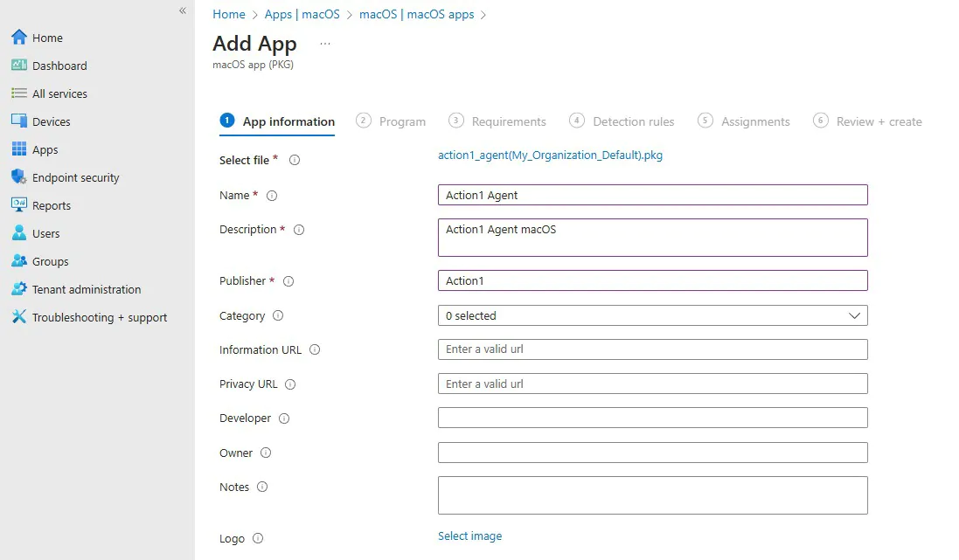The height and width of the screenshot is (560, 959).
Task: Collapse the navigation sidebar with the chevron
Action: (182, 10)
